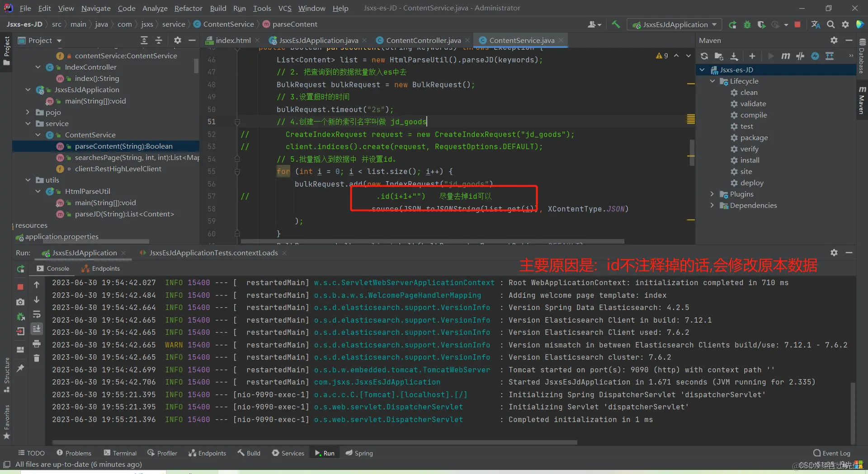Collapse the HtmlParseUtil class node
The height and width of the screenshot is (474, 868).
point(38,192)
